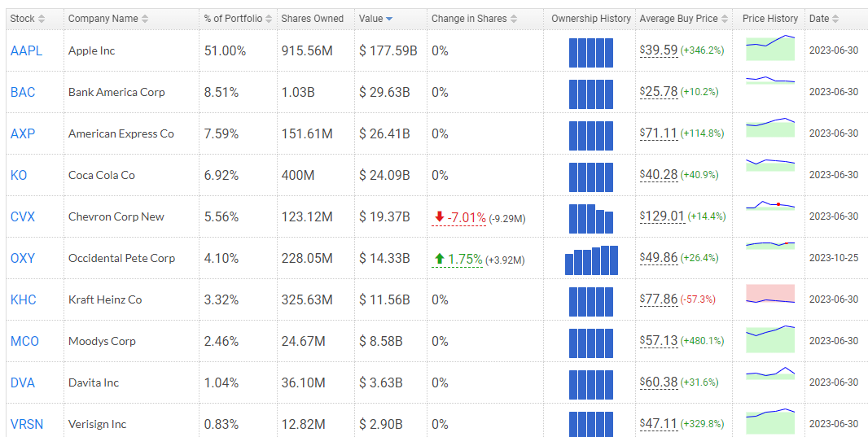Sort by Average Buy Price column
Viewport: 868px width, 437px height.
[684, 19]
